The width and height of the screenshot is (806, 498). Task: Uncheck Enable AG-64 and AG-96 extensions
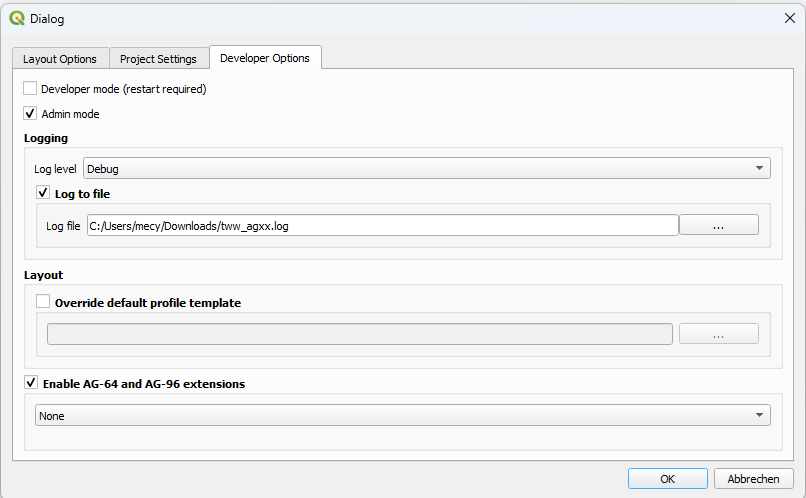(x=31, y=382)
